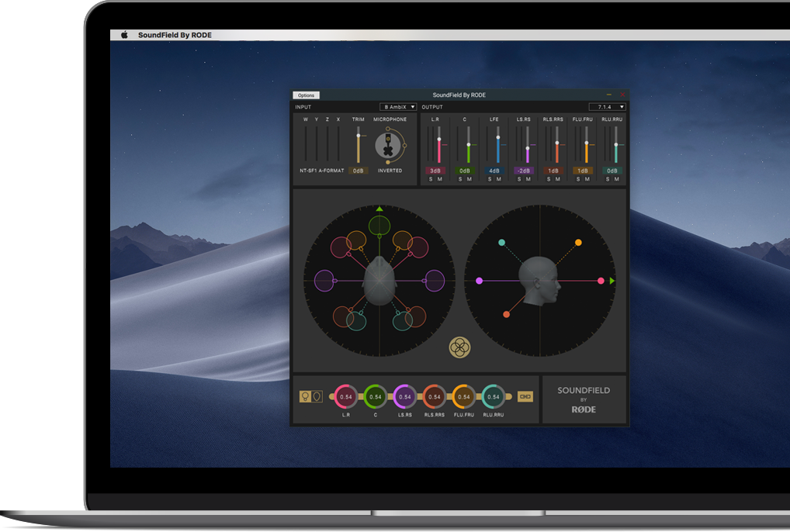790x532 pixels.
Task: Adjust the green C directivity knob
Action: click(x=376, y=396)
